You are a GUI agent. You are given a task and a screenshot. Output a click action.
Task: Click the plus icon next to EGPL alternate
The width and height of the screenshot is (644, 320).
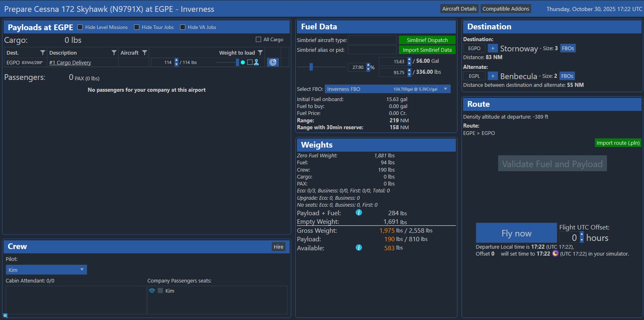click(x=492, y=76)
